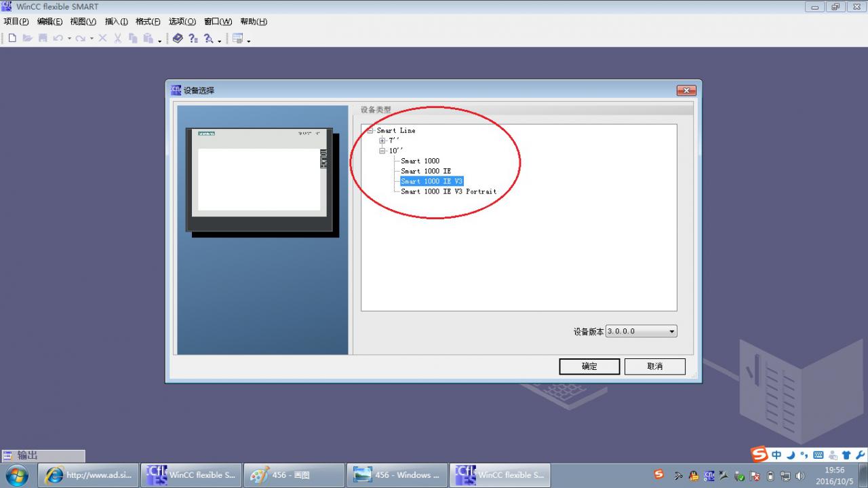Click the device preview panel image
Screen dimensions: 868x488
(263, 183)
